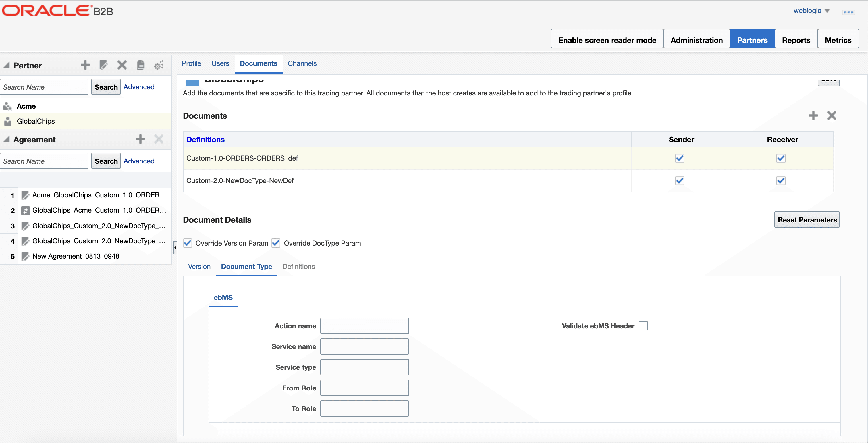Select the Documents tab
Viewport: 868px width, 443px height.
pos(259,63)
